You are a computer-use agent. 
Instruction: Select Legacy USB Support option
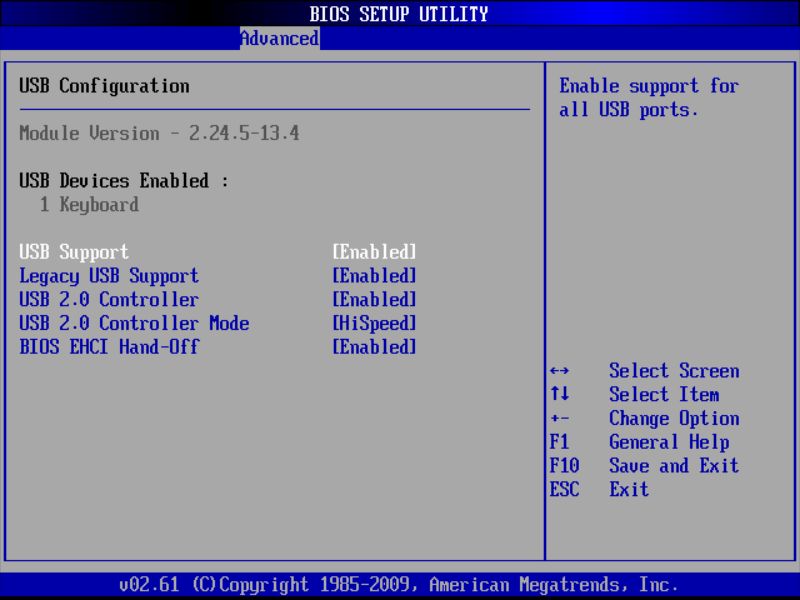pyautogui.click(x=97, y=275)
